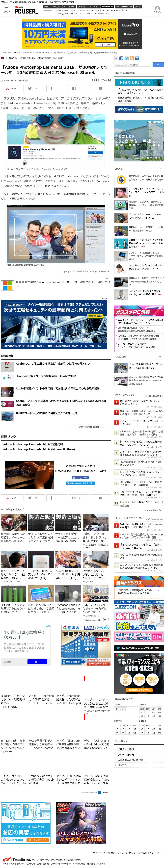Viewport: 164px width, 868px height.
Task: Open the プロナビ nav tab
Action: [82, 6]
